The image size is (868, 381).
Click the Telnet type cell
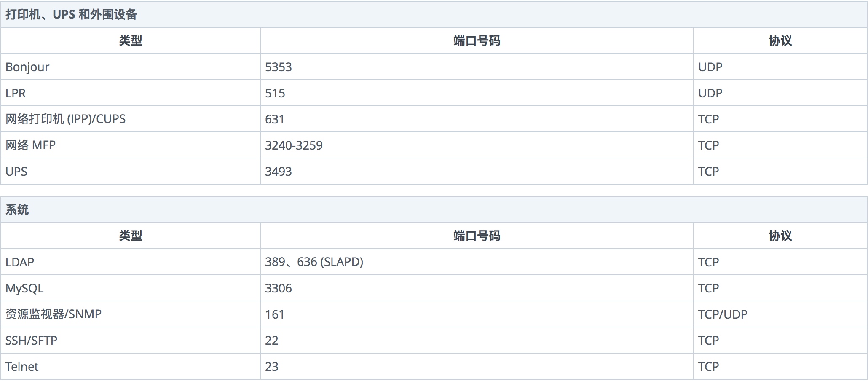[131, 366]
